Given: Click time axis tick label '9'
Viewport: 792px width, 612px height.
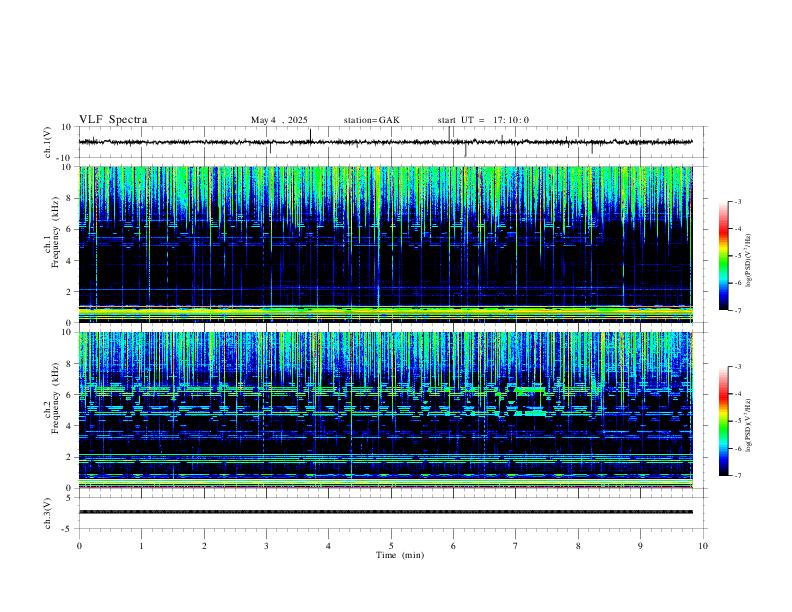Looking at the screenshot, I should tap(640, 546).
